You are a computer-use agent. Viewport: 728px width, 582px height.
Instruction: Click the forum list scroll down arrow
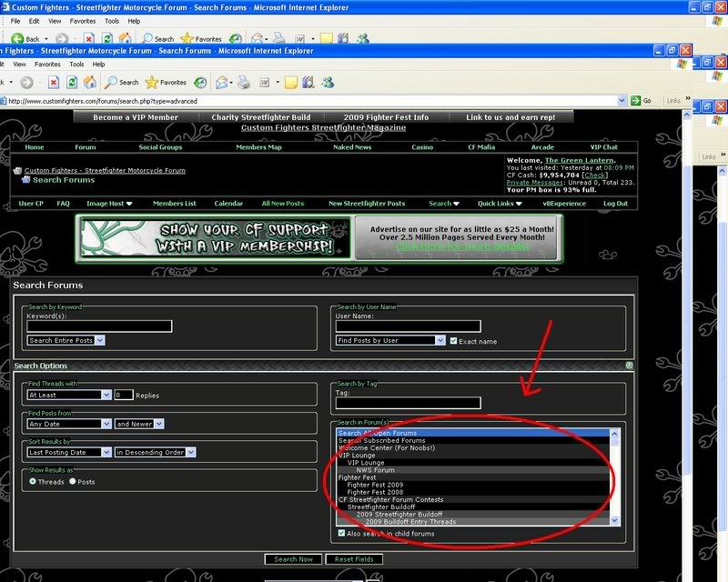[x=615, y=521]
